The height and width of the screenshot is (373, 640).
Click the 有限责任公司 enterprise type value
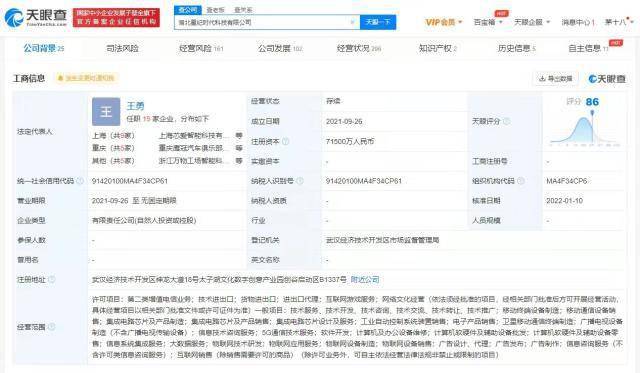point(144,220)
